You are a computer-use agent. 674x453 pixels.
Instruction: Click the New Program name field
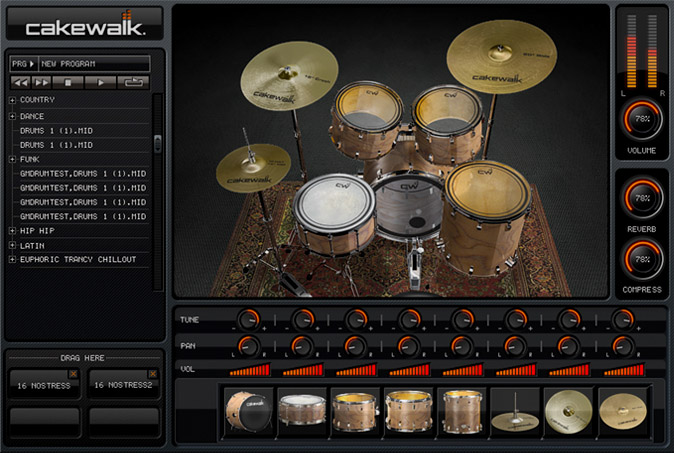tap(94, 64)
